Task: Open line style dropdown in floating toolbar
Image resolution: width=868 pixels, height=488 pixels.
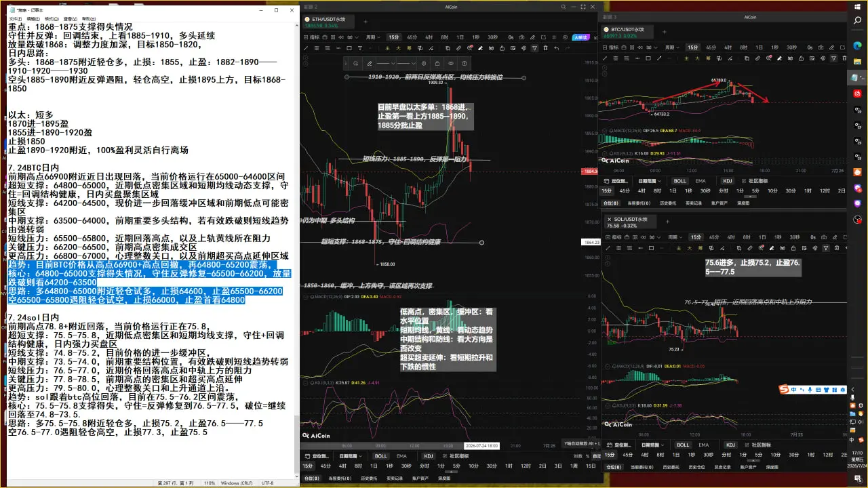Action: pos(386,63)
